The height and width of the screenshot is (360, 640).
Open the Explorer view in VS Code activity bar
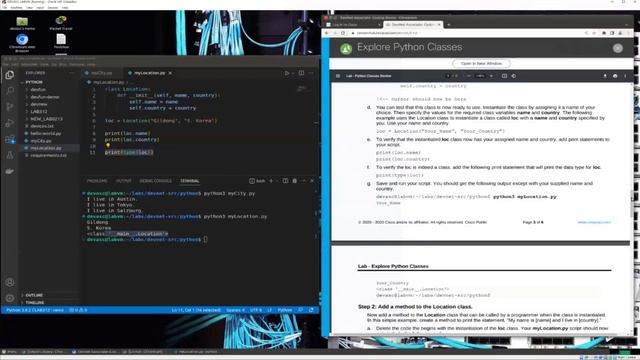[10, 75]
